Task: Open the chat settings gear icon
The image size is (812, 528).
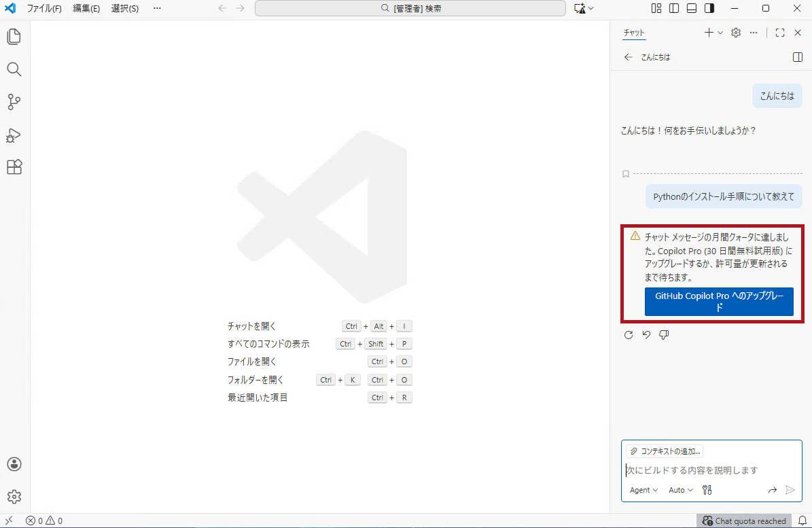Action: pyautogui.click(x=735, y=33)
